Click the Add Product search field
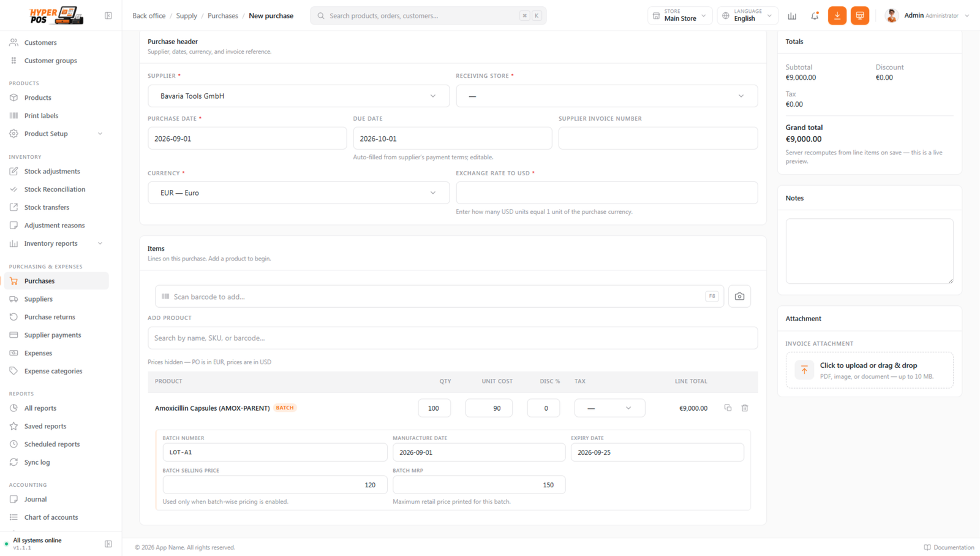This screenshot has width=980, height=556. click(x=453, y=338)
